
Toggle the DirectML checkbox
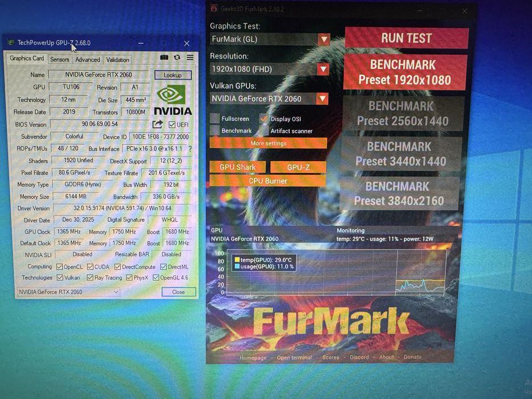(x=163, y=267)
